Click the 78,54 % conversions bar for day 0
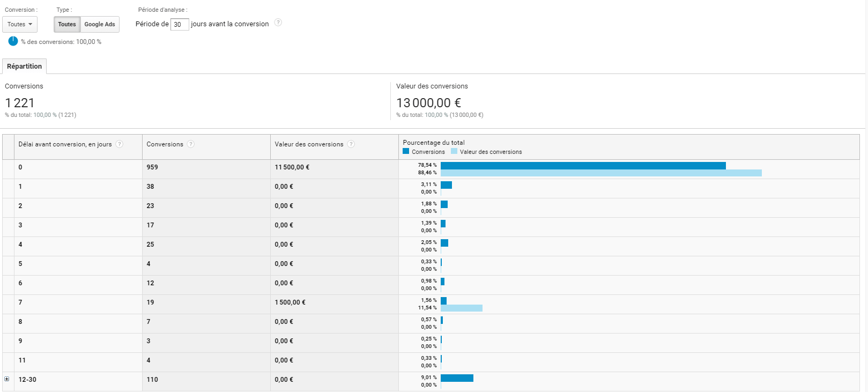 (x=583, y=166)
